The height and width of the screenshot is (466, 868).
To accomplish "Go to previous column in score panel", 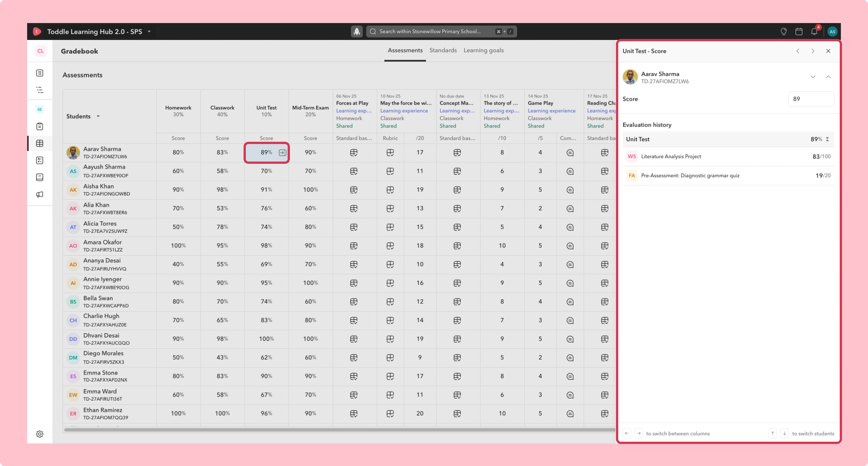I will [x=798, y=51].
